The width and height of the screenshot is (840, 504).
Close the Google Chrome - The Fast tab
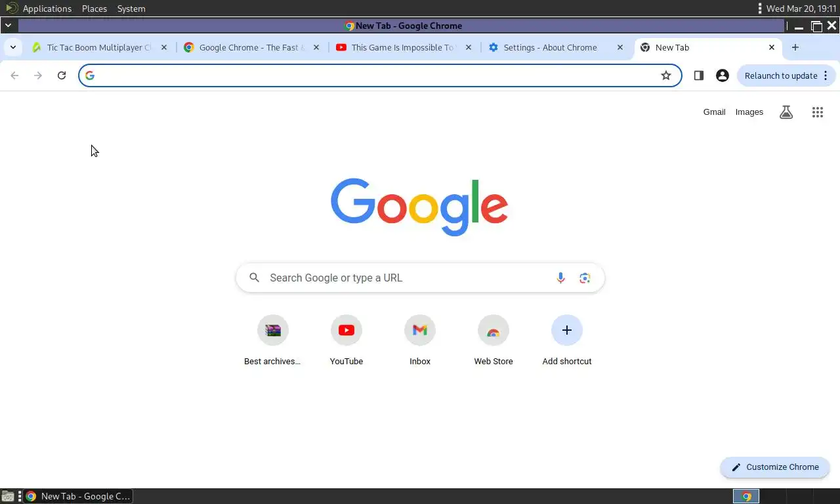[316, 47]
